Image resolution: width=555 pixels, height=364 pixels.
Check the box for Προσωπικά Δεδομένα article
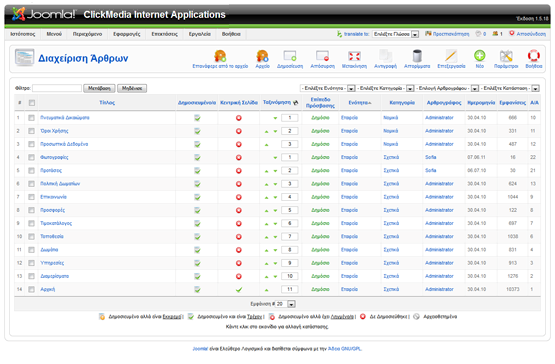[x=32, y=144]
